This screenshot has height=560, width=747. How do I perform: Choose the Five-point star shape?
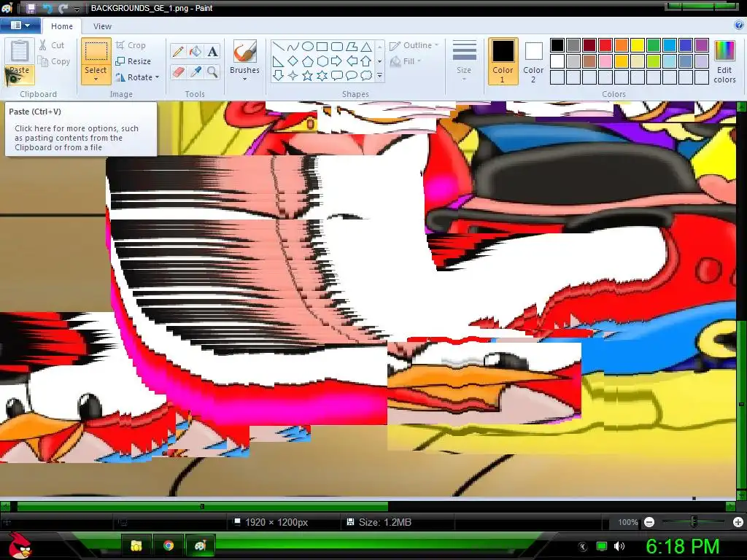click(x=308, y=75)
